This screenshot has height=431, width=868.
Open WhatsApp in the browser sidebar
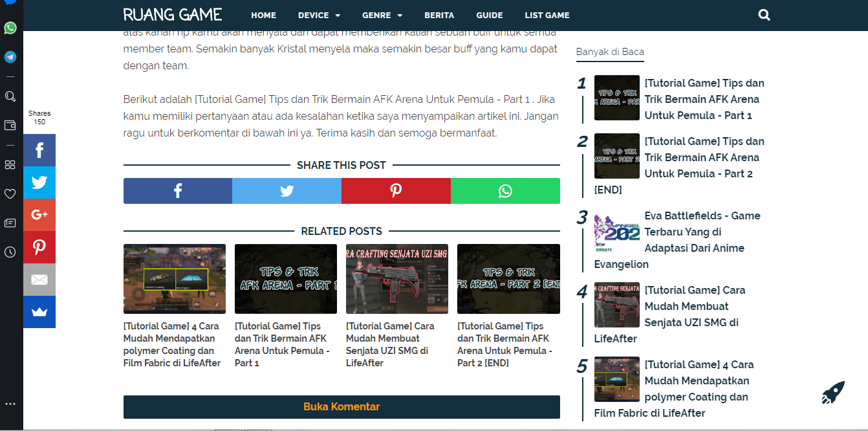10,28
